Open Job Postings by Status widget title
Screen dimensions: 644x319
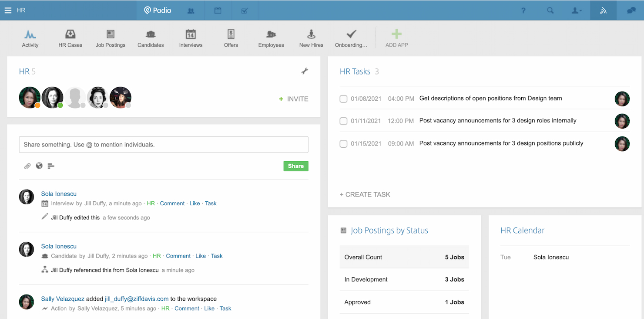point(389,231)
